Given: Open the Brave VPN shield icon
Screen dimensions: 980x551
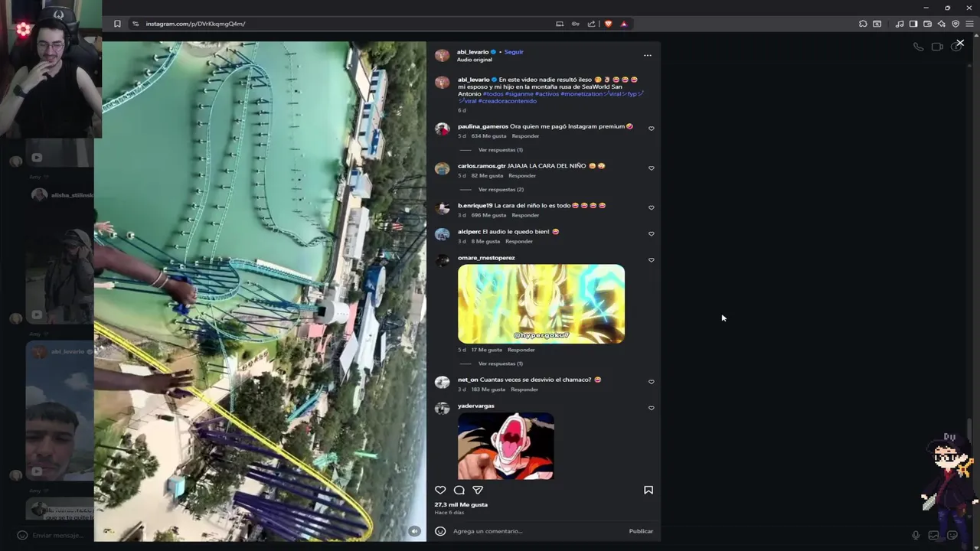Looking at the screenshot, I should click(955, 24).
